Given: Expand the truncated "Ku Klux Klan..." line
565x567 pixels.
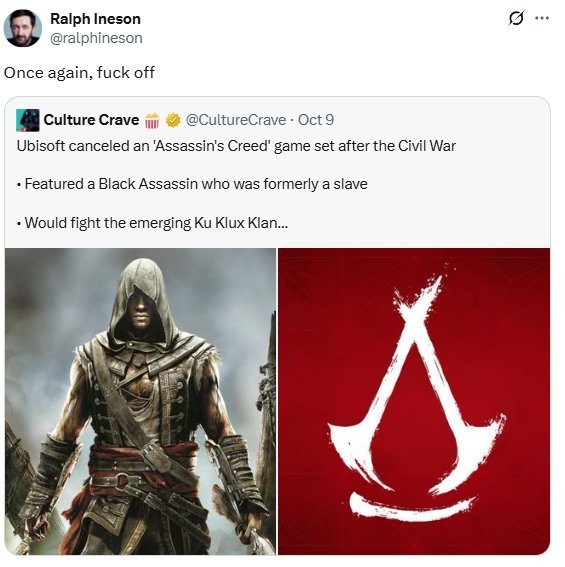Looking at the screenshot, I should coord(152,223).
